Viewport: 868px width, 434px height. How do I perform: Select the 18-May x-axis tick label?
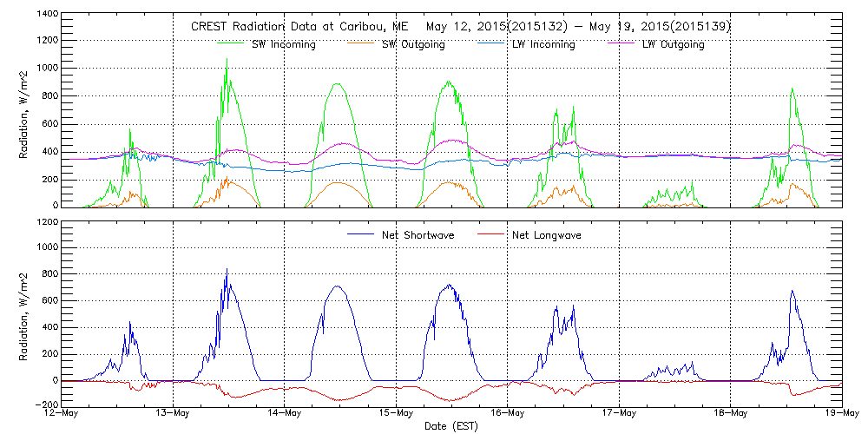(731, 413)
